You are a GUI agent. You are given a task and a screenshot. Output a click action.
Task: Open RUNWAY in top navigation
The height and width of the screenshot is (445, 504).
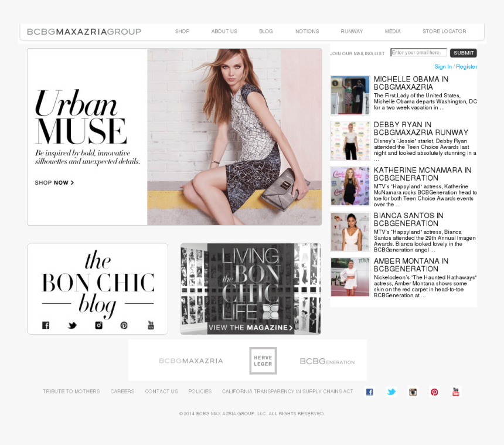pos(352,31)
